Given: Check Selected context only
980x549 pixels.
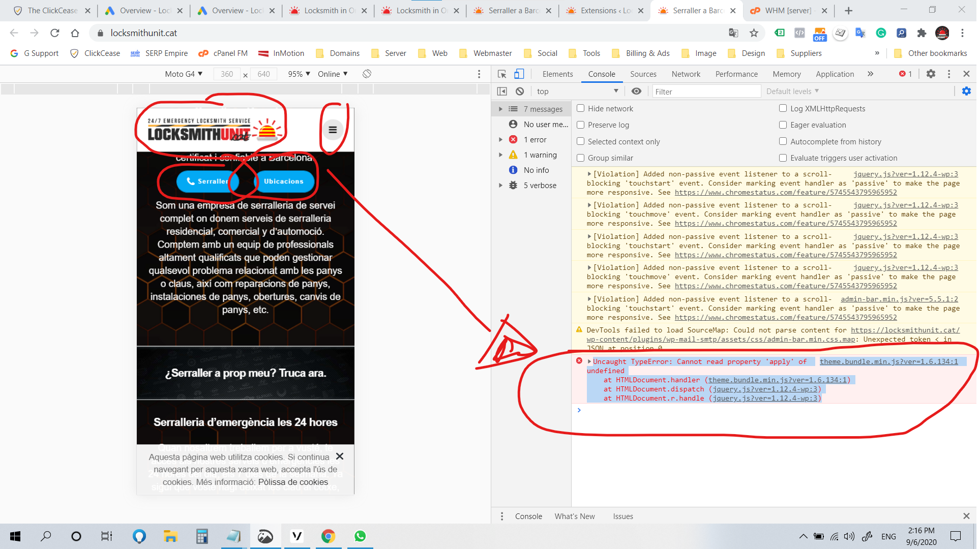Looking at the screenshot, I should click(x=580, y=141).
